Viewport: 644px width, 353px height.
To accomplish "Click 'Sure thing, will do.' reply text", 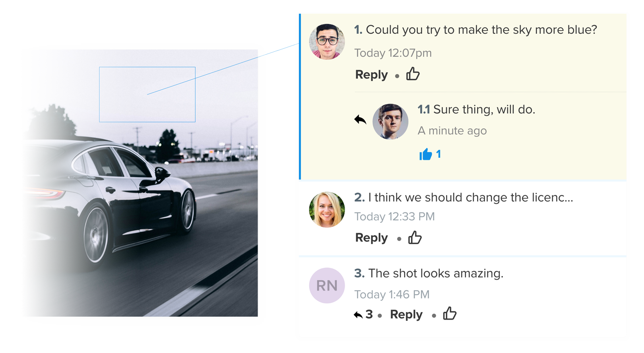I will click(x=484, y=110).
